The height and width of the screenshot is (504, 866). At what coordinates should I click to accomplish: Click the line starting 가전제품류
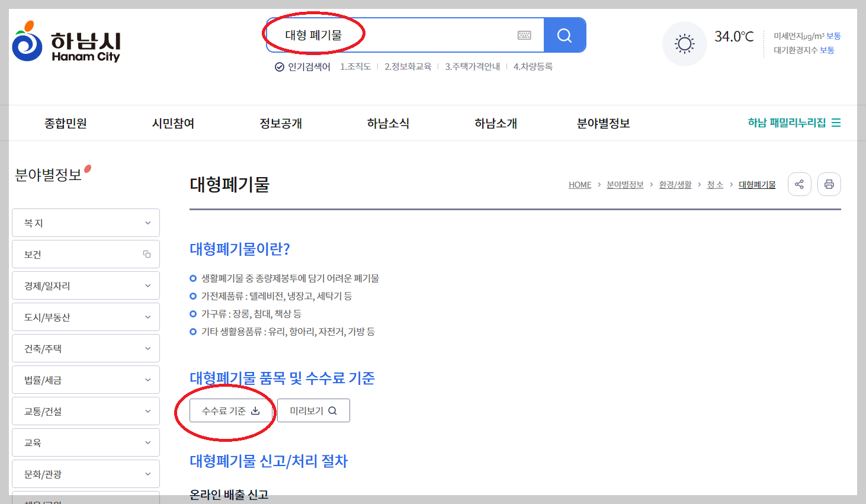point(277,296)
